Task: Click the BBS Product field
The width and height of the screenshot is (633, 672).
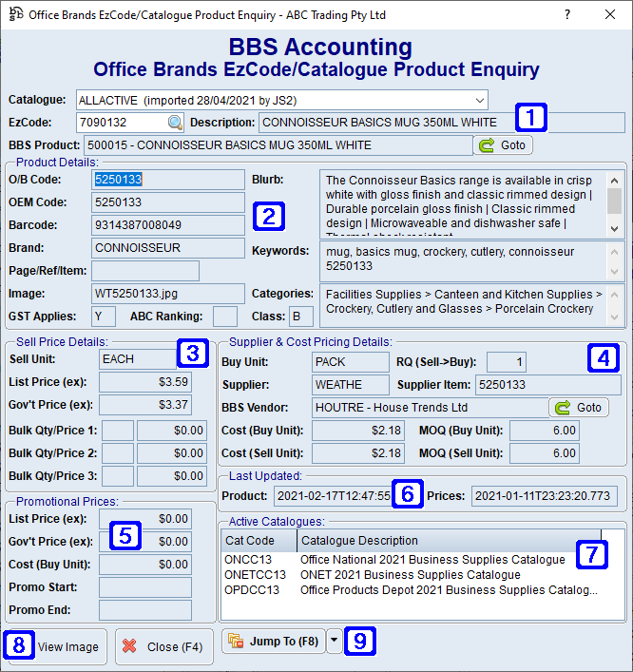Action: pos(278,145)
